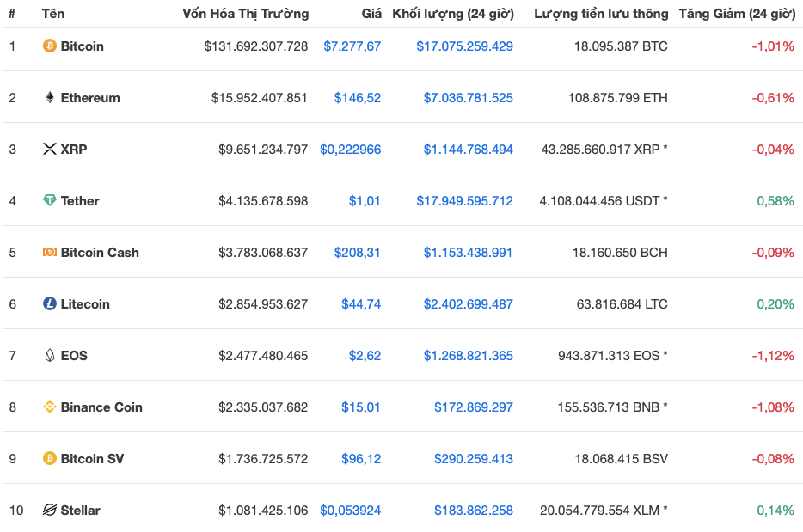Click XRP price $0,222966
This screenshot has width=803, height=532.
(350, 150)
